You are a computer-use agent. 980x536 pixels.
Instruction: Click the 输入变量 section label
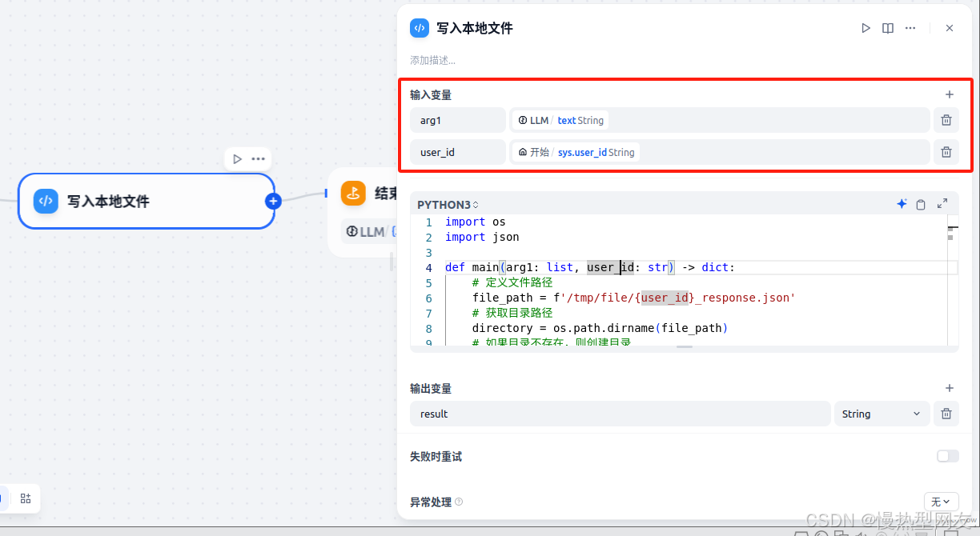click(431, 94)
